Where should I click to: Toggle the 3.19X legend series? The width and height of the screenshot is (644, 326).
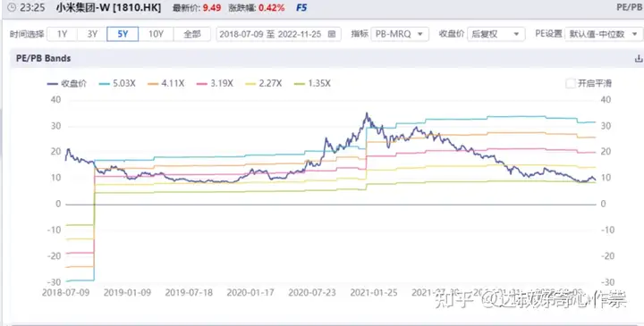tap(215, 83)
